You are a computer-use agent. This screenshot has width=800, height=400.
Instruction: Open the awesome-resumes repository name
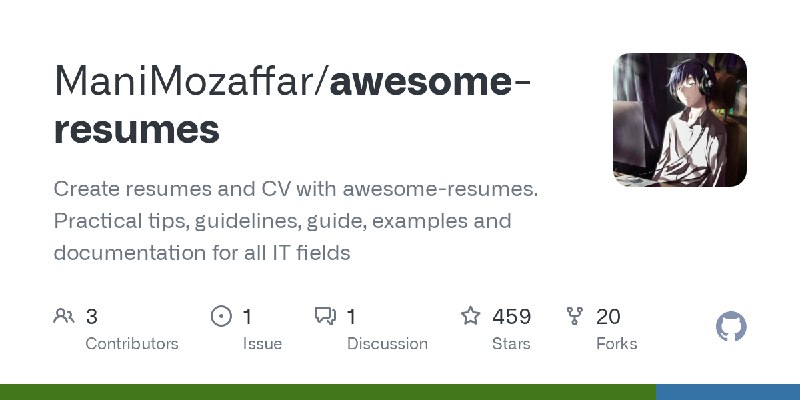click(x=292, y=105)
